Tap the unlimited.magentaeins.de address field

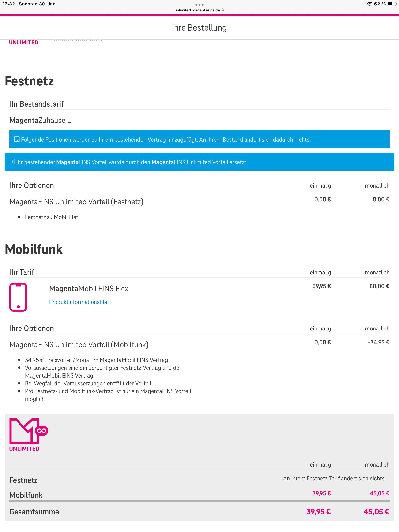[x=197, y=10]
